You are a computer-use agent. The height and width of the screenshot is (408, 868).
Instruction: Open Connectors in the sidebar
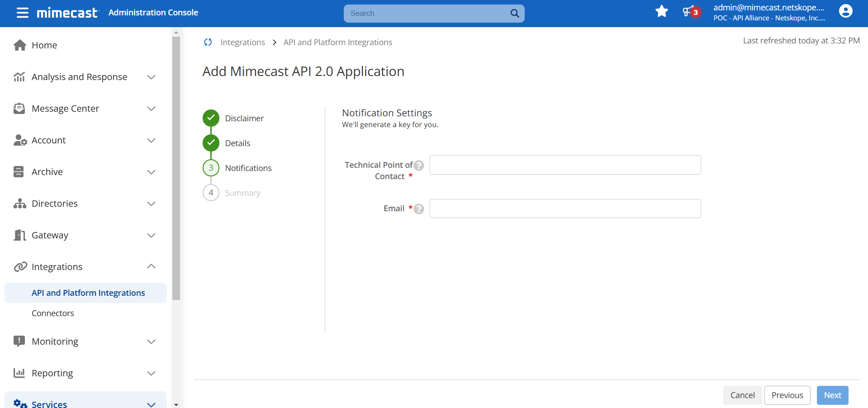[x=53, y=313]
